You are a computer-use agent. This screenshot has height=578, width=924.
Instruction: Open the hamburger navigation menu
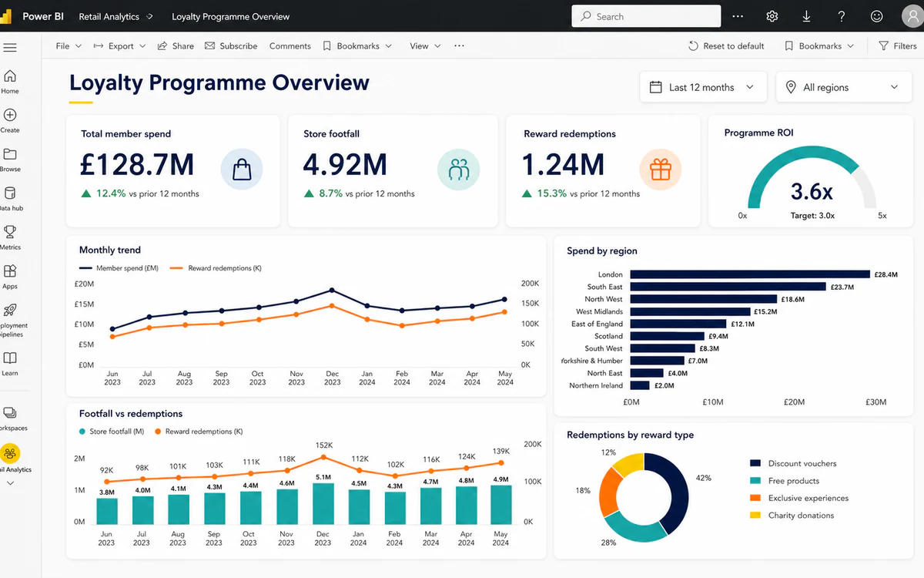coord(10,48)
